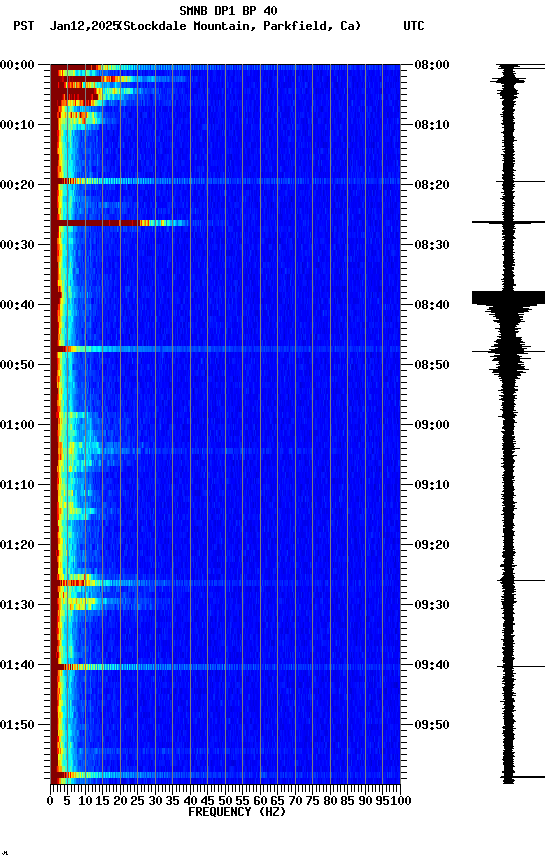Click the PST time label "01:50"
552x864 pixels.
coord(17,725)
